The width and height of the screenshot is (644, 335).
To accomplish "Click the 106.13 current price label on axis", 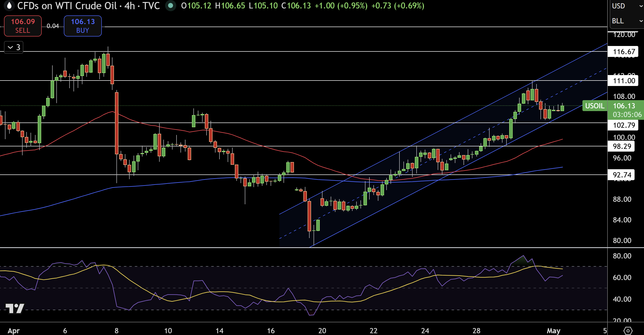I will 624,106.
